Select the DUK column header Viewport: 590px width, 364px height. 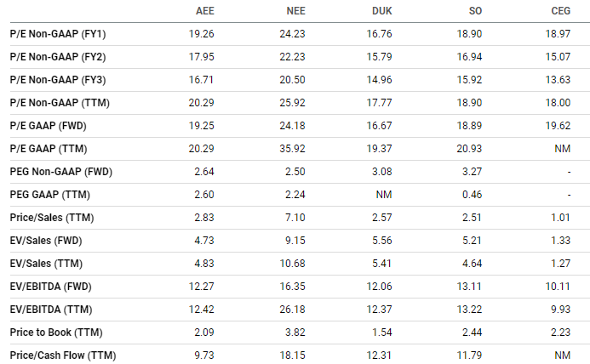tap(382, 11)
